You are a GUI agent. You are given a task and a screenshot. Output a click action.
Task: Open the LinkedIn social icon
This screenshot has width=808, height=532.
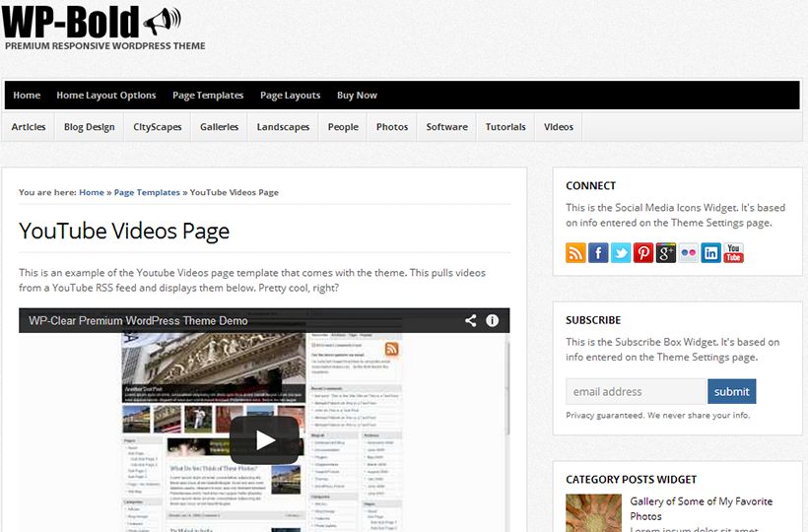711,253
